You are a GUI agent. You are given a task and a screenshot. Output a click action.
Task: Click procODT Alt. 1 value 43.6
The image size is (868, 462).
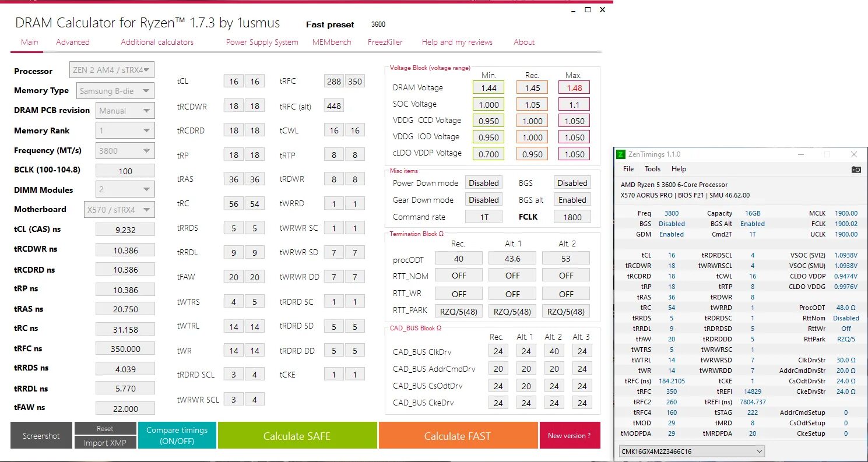click(512, 258)
